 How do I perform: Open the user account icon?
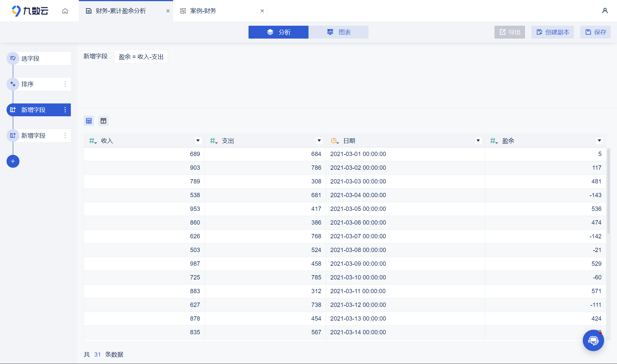tap(605, 11)
